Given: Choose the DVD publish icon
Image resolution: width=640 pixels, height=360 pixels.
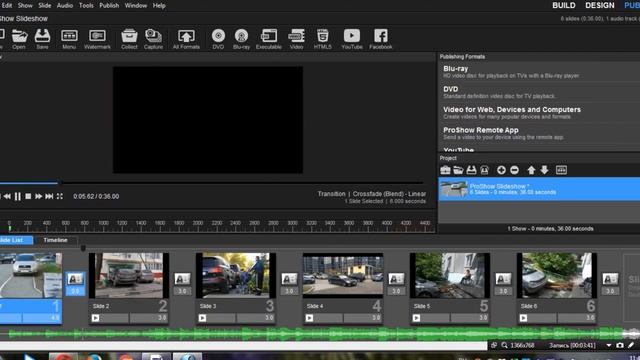Looking at the screenshot, I should click(x=218, y=39).
